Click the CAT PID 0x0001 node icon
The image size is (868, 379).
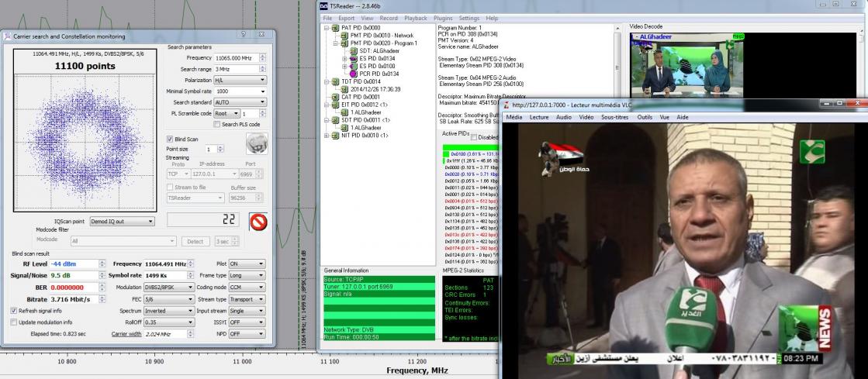336,97
